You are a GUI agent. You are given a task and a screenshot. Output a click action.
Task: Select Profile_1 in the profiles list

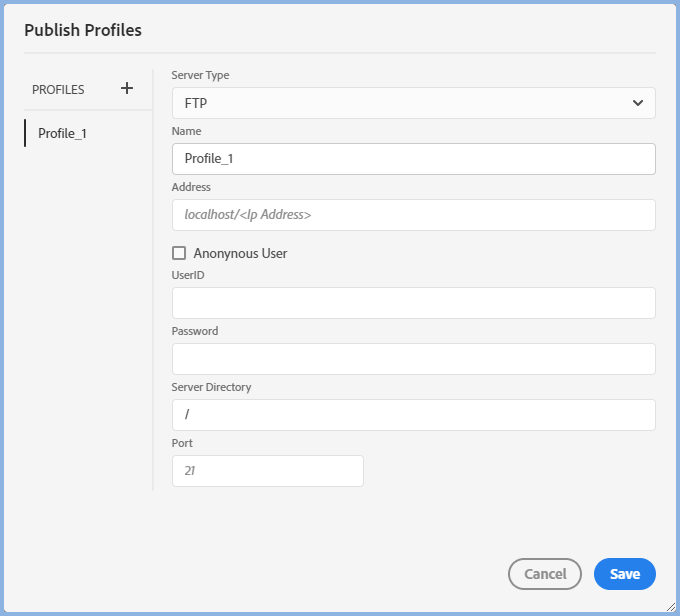coord(62,133)
